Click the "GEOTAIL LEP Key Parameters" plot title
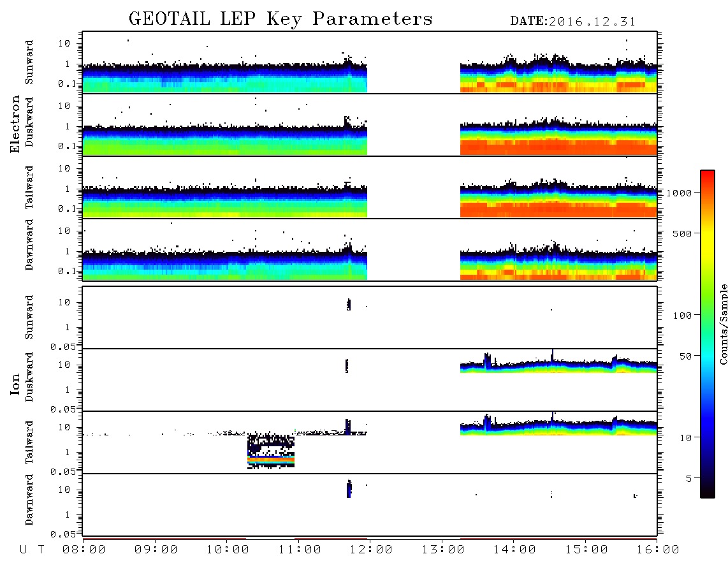728x561 pixels. click(280, 19)
